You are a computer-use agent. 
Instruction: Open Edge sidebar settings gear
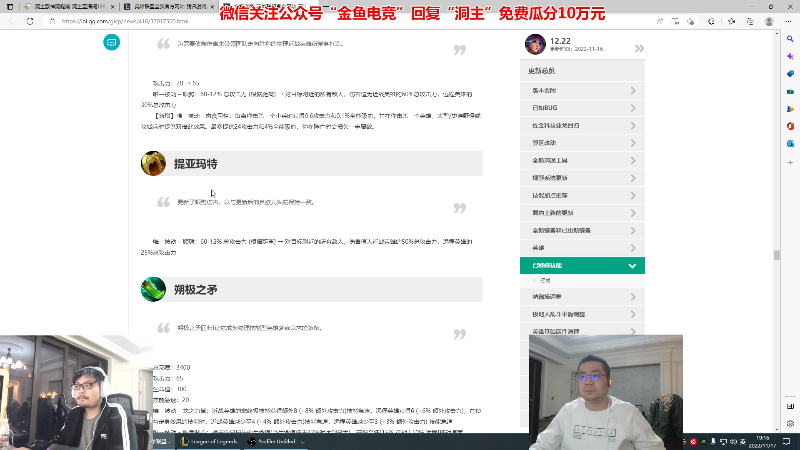click(x=790, y=423)
